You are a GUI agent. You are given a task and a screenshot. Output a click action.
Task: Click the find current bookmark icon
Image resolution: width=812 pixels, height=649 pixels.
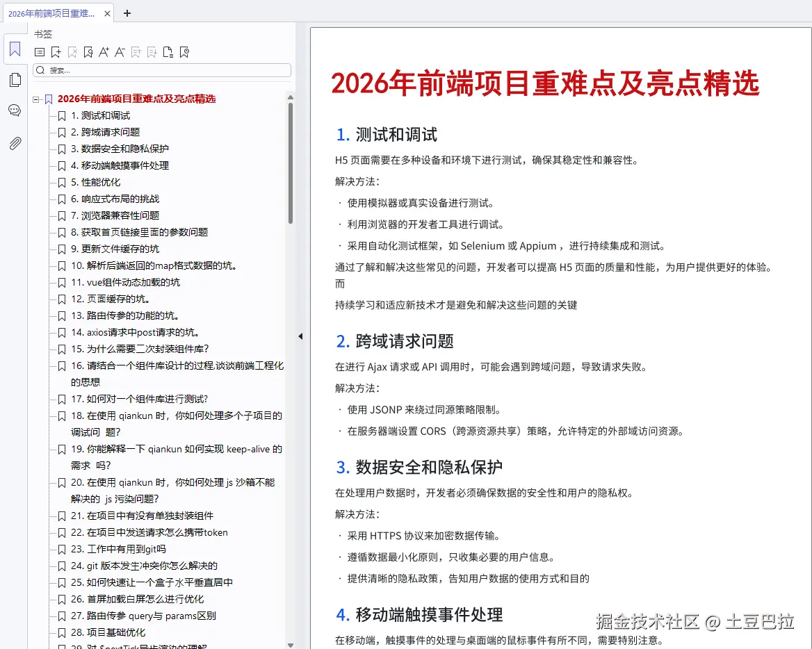(x=88, y=51)
